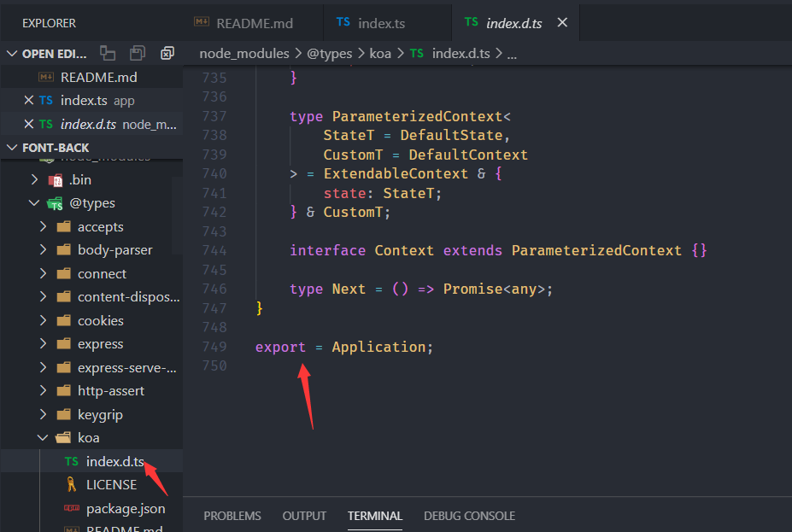
Task: Open the LICENSE file under koa
Action: click(111, 484)
